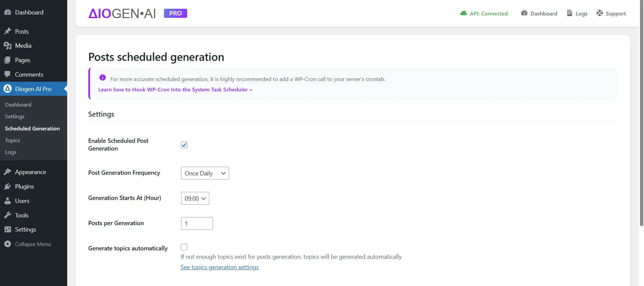Viewport: 644px width, 286px height.
Task: Click the Generate topics automatically label
Action: 128,248
